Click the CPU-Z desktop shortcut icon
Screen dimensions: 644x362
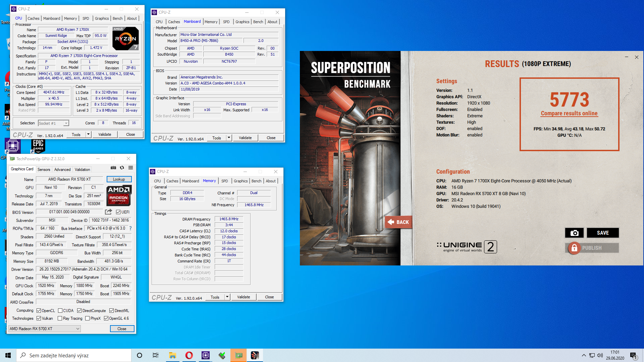[x=13, y=146]
